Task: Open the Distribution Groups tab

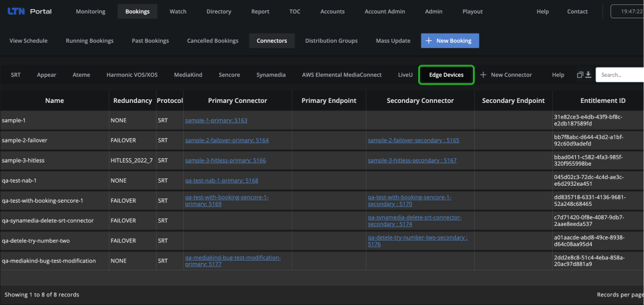Action: point(331,41)
